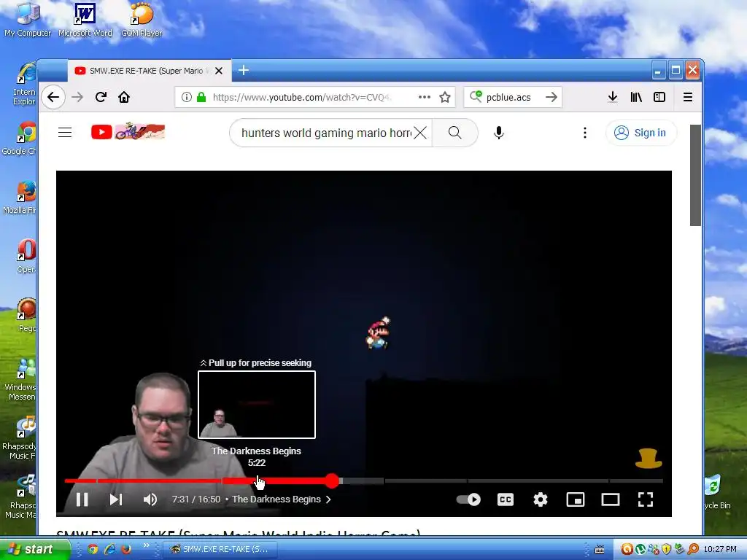Submit search with arrow button
Image resolution: width=747 pixels, height=560 pixels.
tap(551, 97)
